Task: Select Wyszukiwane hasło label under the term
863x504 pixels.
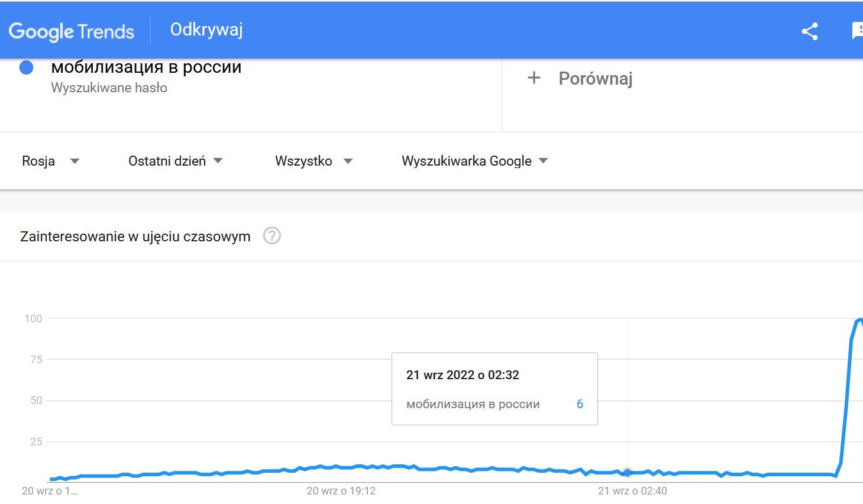Action: 109,88
